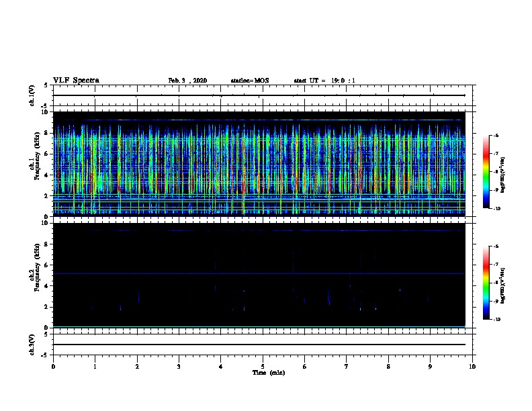Click the "Time (min)" axis title
532x411 pixels.
click(x=269, y=373)
